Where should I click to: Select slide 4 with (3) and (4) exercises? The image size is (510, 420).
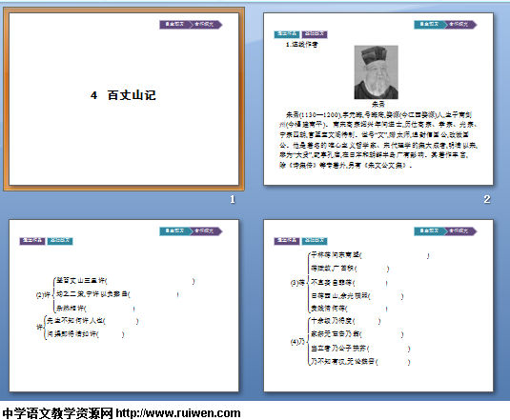378,306
